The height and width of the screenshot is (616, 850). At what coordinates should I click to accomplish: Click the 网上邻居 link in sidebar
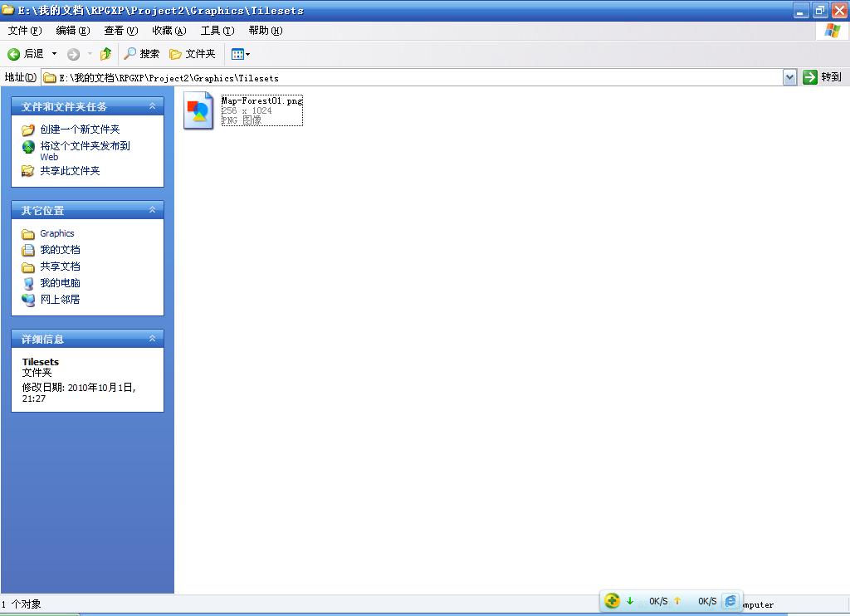coord(60,300)
